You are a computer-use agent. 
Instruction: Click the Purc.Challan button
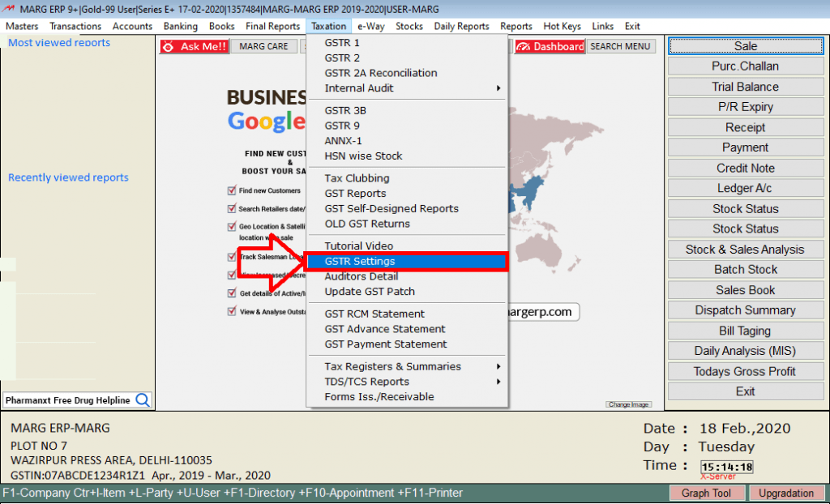pos(746,66)
